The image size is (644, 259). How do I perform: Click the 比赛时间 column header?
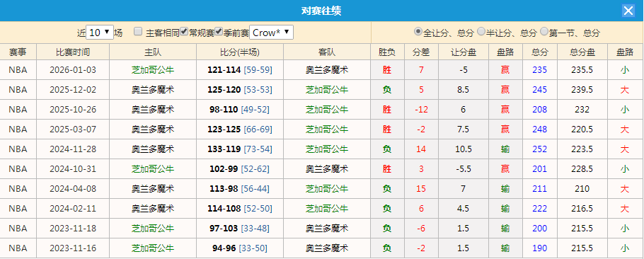pos(73,52)
